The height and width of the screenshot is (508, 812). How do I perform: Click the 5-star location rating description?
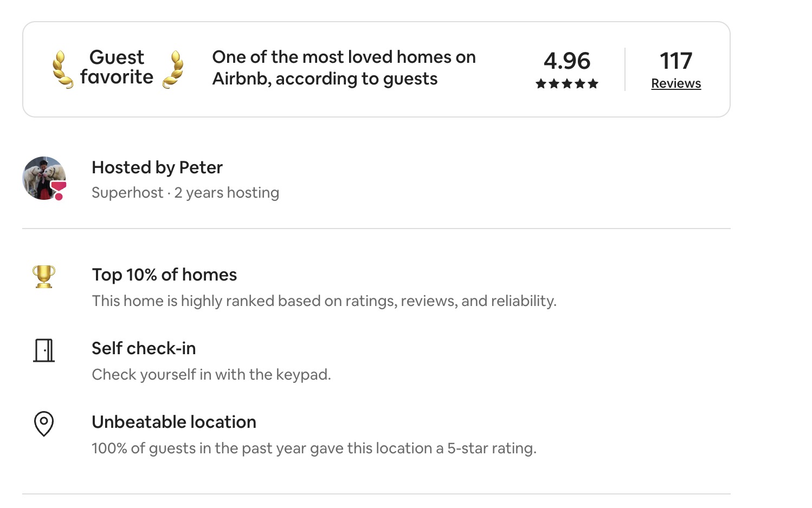[314, 448]
